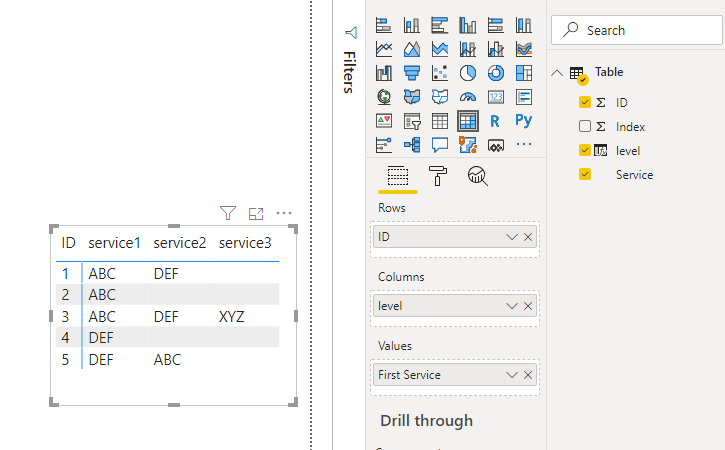Select the Waterfall chart visual
This screenshot has width=725, height=450.
click(384, 73)
